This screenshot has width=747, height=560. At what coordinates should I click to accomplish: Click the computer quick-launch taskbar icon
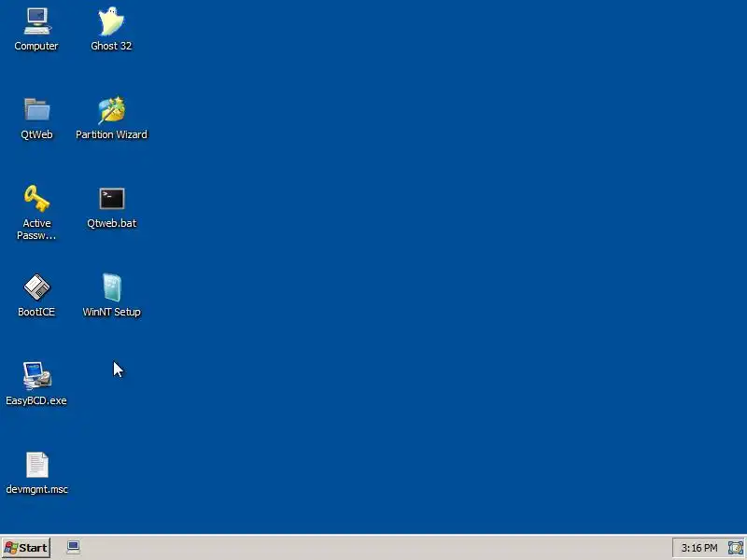74,548
